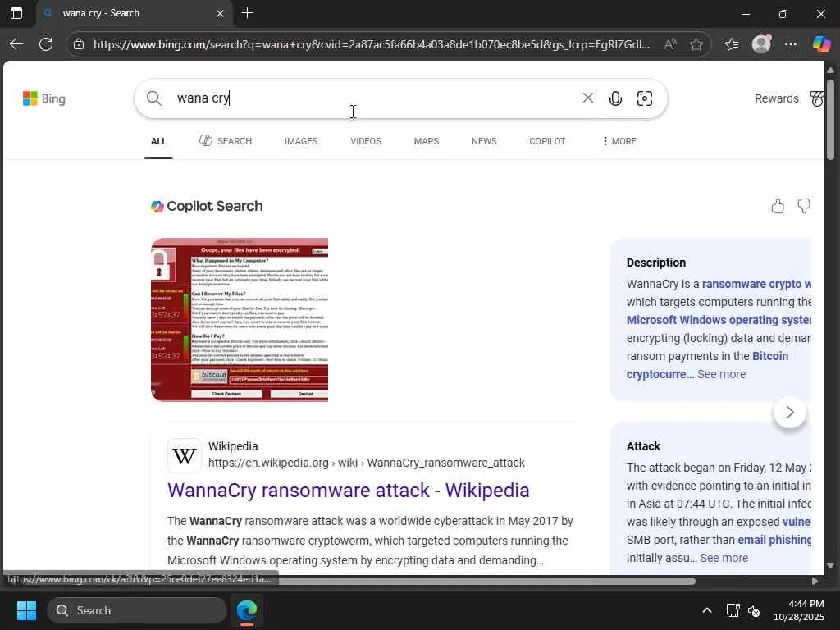This screenshot has height=630, width=840.
Task: Clear the search query with X
Action: point(587,98)
